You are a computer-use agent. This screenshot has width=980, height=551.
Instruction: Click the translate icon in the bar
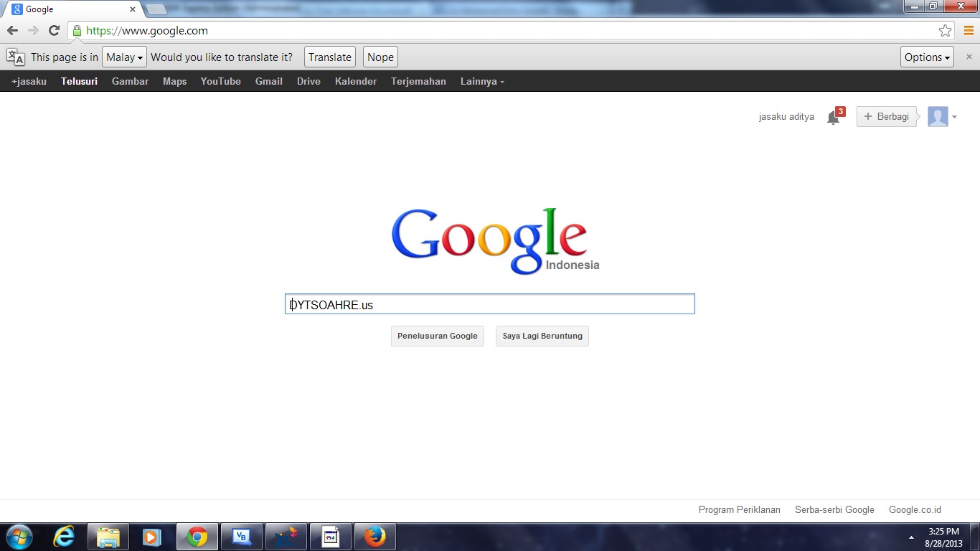pos(15,57)
